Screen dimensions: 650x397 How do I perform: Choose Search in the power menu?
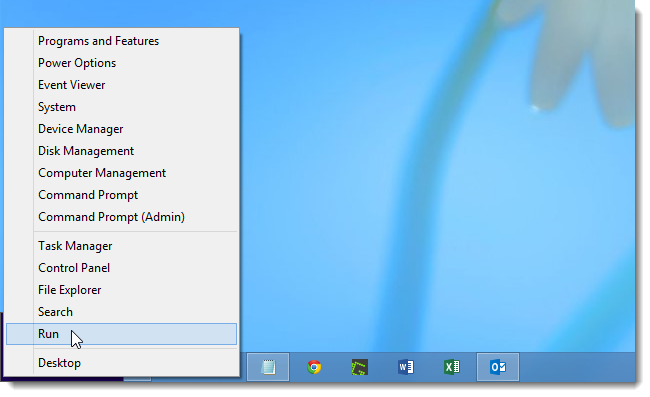[121, 312]
